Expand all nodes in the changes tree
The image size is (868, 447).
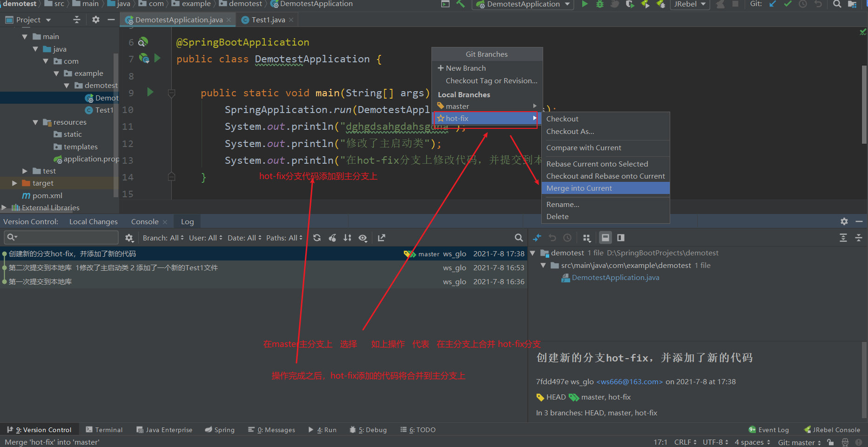coord(843,238)
